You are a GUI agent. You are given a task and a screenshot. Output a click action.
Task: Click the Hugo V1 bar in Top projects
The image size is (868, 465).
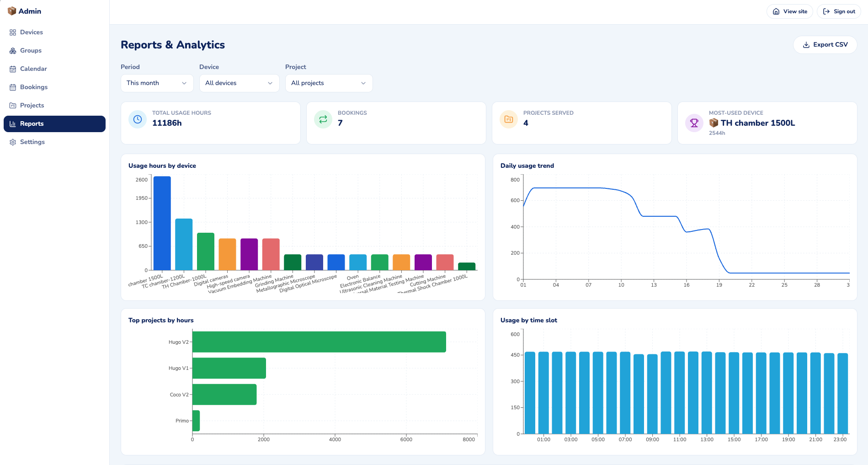pos(229,368)
